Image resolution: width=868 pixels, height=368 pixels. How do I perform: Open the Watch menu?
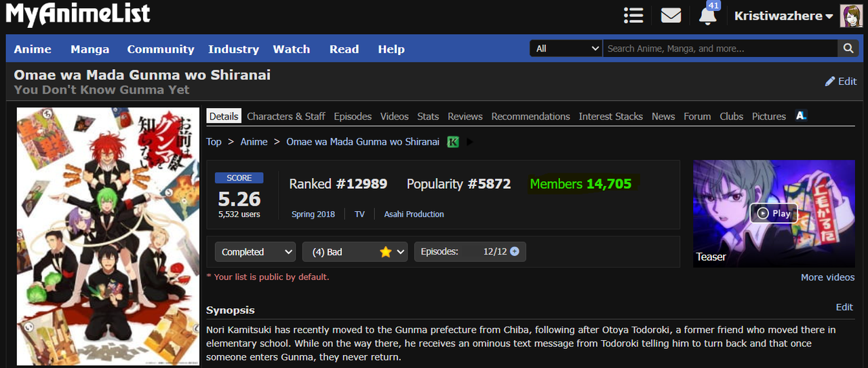click(x=292, y=49)
